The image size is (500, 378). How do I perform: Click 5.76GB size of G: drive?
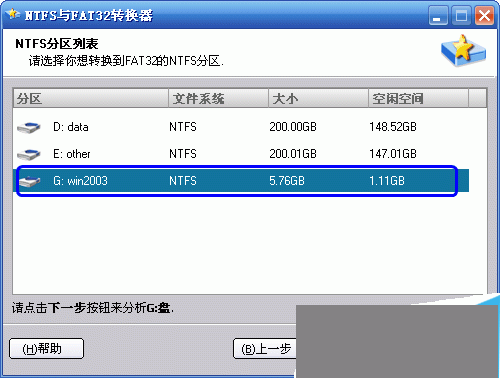click(287, 181)
